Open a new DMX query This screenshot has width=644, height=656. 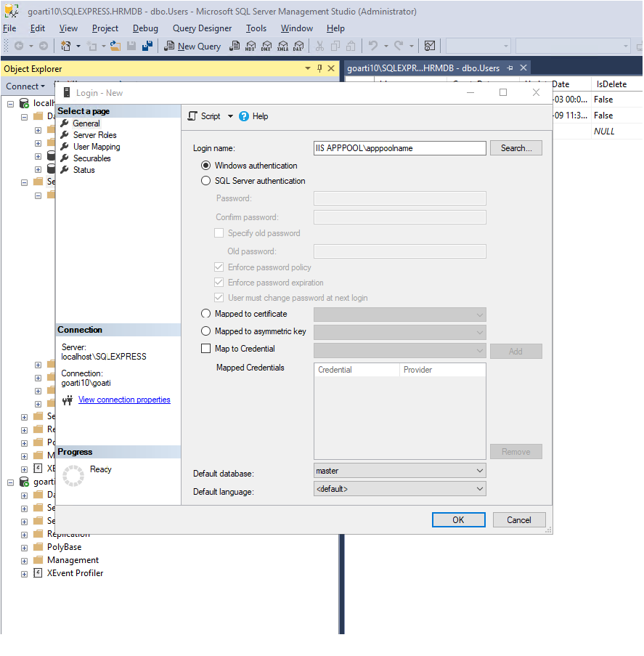tap(266, 46)
